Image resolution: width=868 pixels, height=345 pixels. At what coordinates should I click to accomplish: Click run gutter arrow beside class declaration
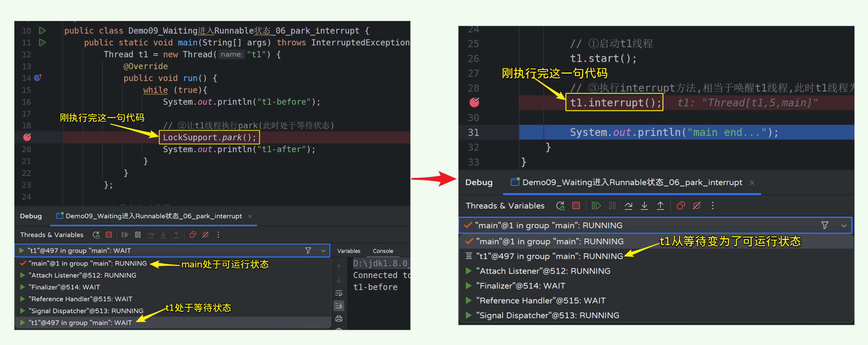click(42, 31)
